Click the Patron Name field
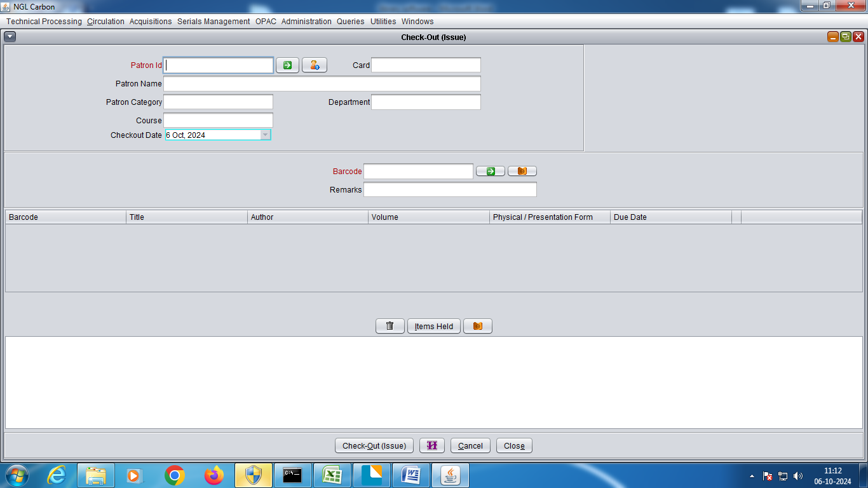Screen dimensions: 868x488 pyautogui.click(x=322, y=83)
